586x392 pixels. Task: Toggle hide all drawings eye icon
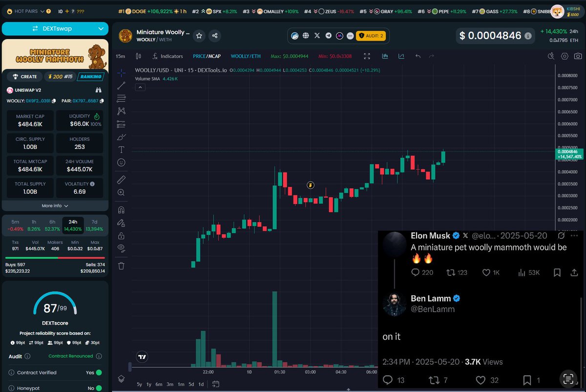tap(122, 248)
